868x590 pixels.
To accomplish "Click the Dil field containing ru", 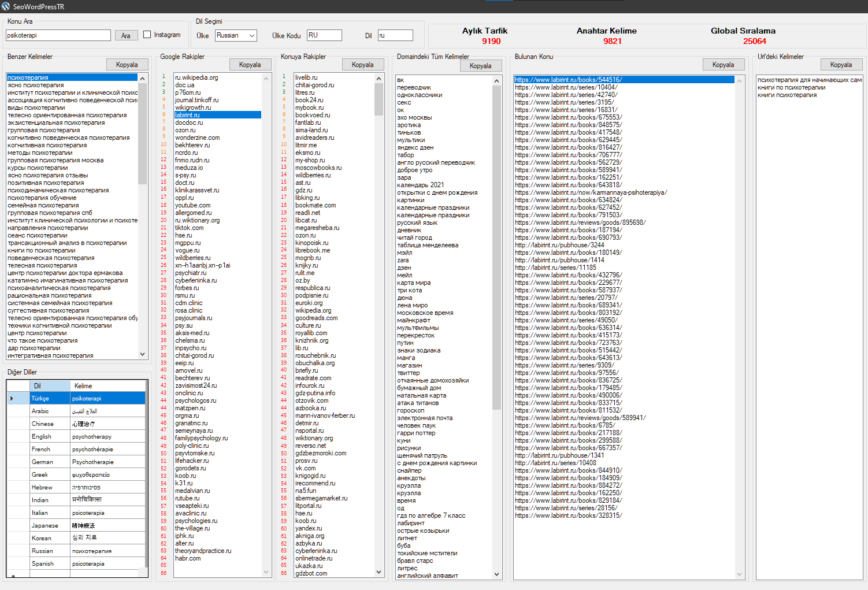I will pos(395,35).
